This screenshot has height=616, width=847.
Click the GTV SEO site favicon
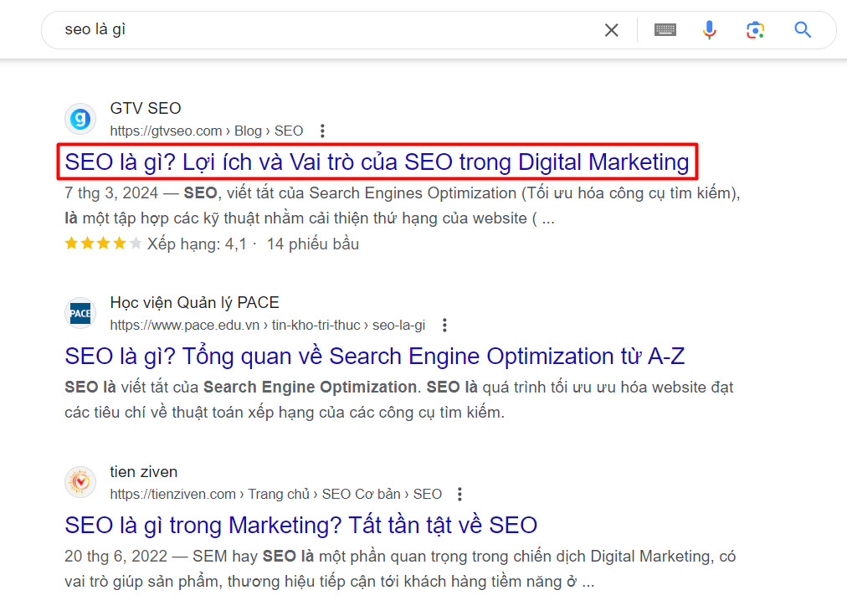click(x=81, y=119)
